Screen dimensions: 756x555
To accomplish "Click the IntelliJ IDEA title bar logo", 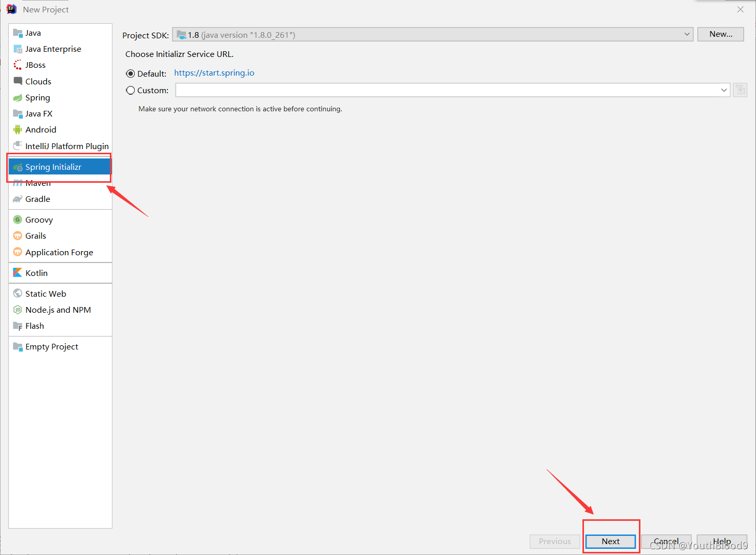I will [x=11, y=9].
